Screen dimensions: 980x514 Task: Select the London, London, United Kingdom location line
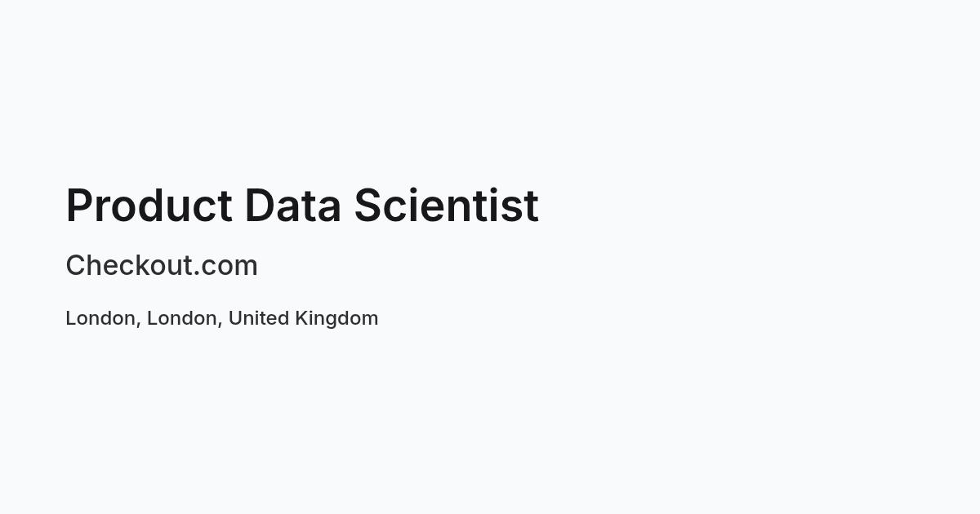[x=222, y=318]
